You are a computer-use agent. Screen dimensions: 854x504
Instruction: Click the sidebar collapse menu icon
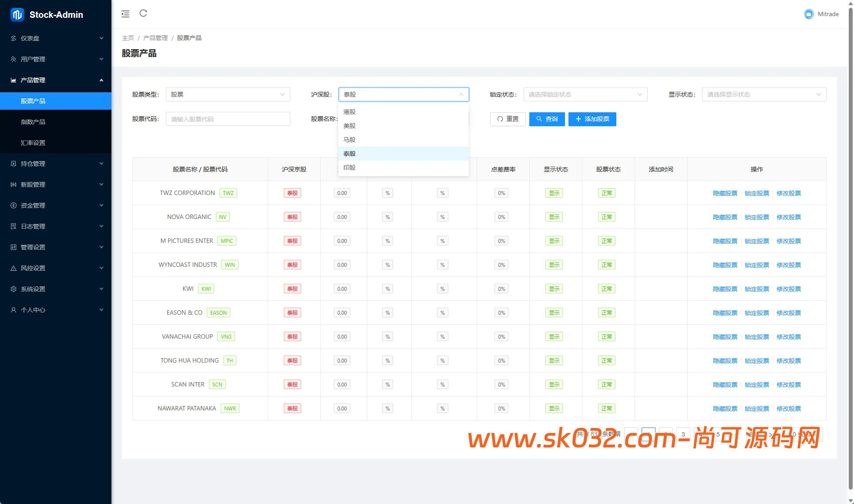(x=125, y=14)
